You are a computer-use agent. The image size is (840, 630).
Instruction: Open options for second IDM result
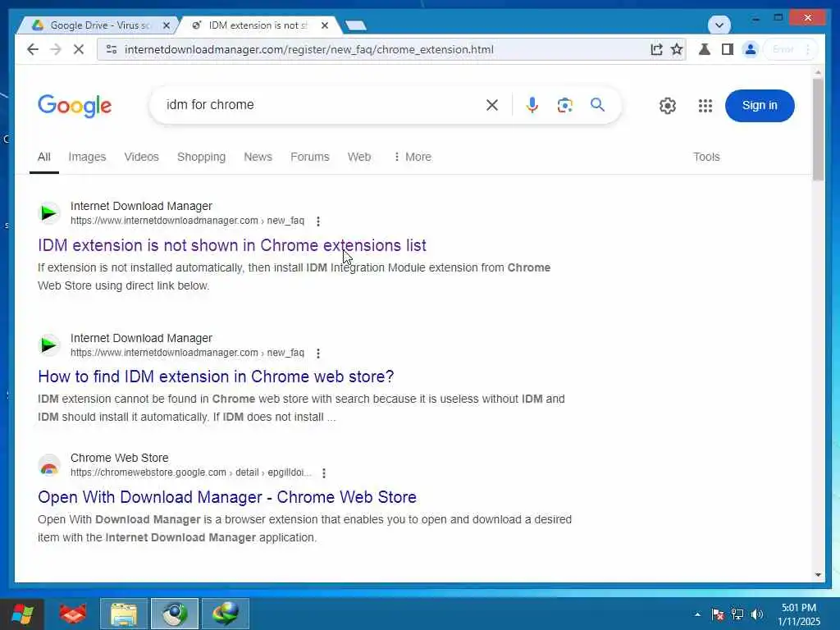(x=318, y=353)
